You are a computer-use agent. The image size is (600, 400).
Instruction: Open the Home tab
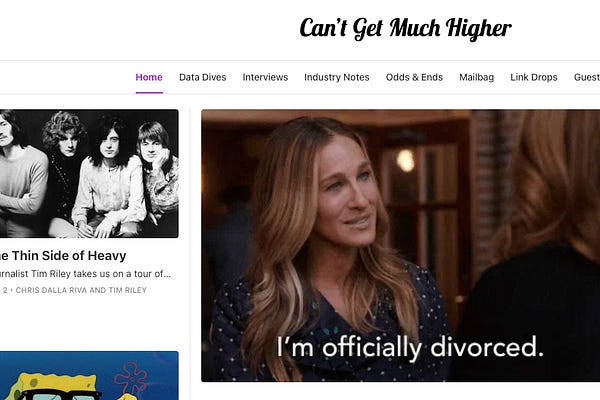(x=149, y=77)
